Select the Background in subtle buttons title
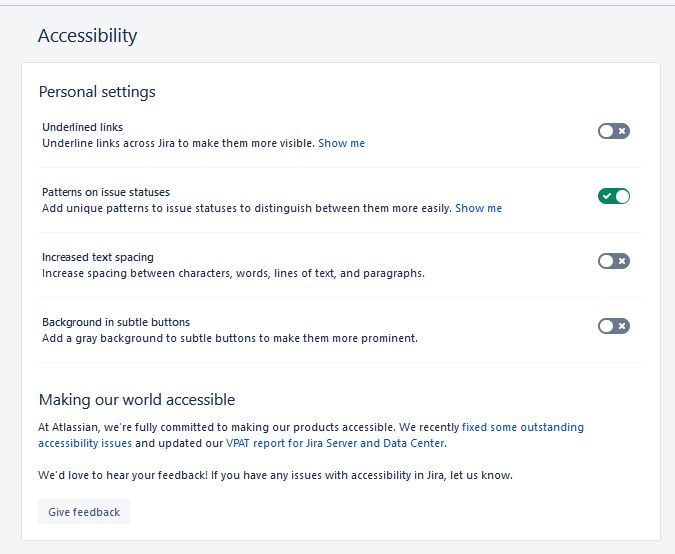 pyautogui.click(x=116, y=322)
